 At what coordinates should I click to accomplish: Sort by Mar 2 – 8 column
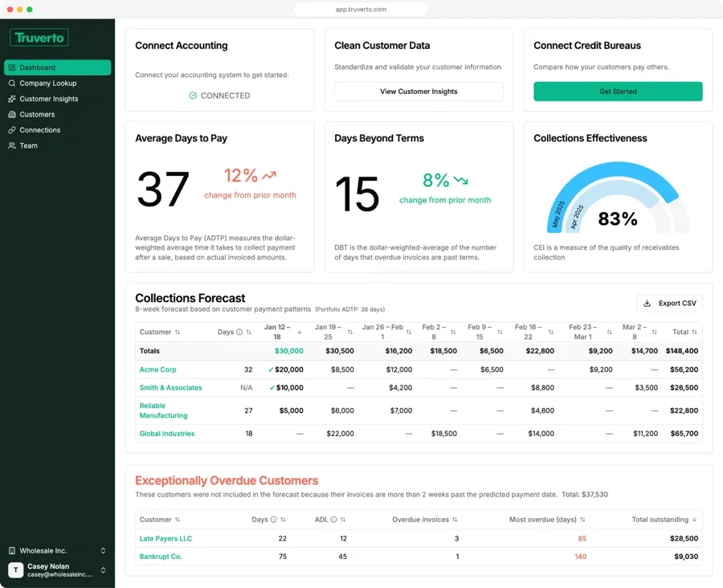click(654, 332)
